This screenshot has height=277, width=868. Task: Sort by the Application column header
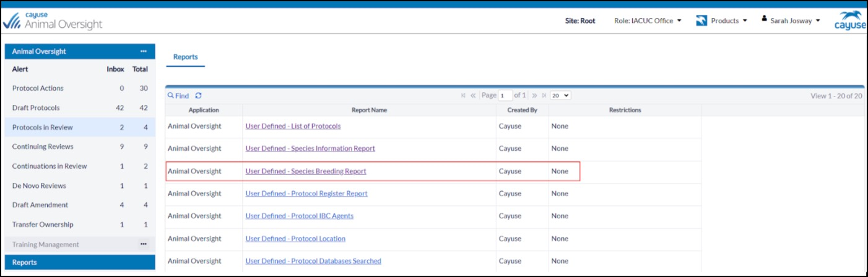(x=204, y=110)
